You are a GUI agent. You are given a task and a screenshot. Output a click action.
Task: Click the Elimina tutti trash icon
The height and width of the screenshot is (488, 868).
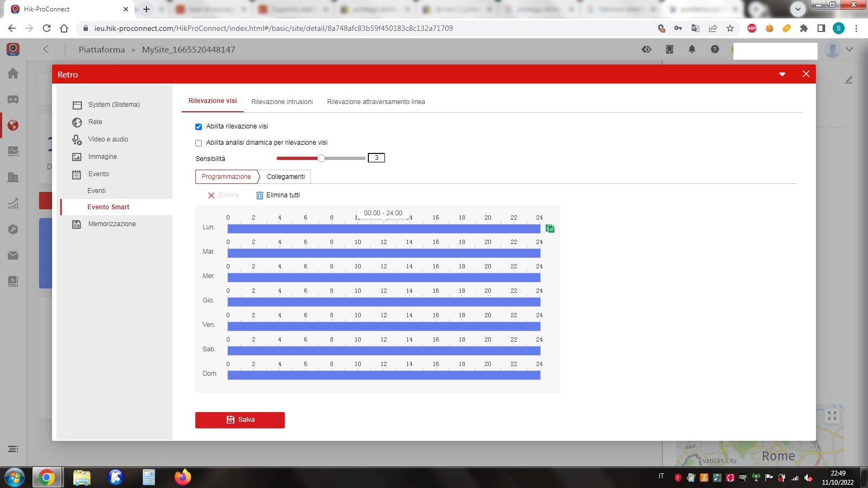pyautogui.click(x=260, y=195)
